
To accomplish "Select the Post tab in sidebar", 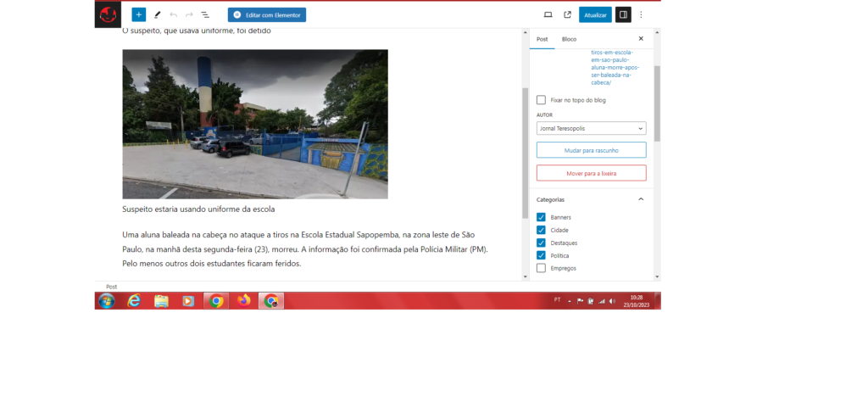I will (542, 39).
